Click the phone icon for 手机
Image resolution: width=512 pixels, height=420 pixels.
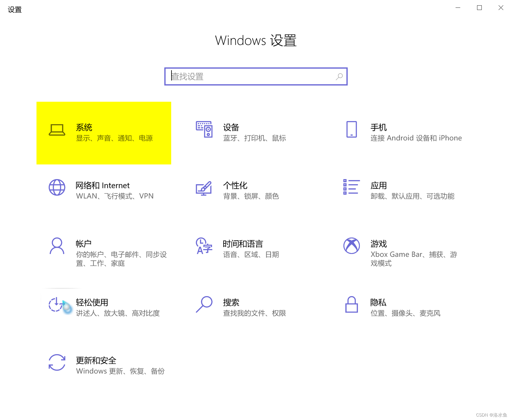tap(351, 129)
